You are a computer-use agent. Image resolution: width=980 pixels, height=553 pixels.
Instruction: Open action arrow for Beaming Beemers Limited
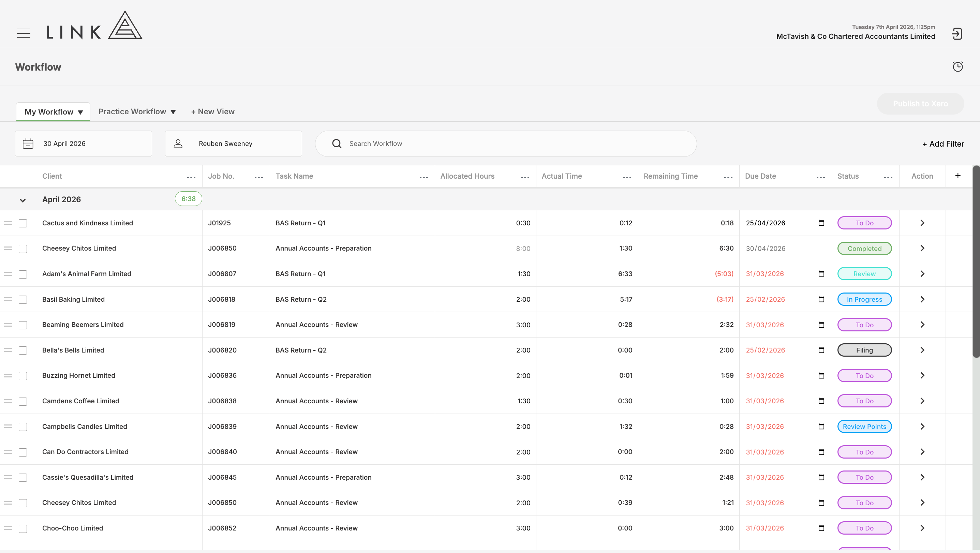tap(922, 325)
